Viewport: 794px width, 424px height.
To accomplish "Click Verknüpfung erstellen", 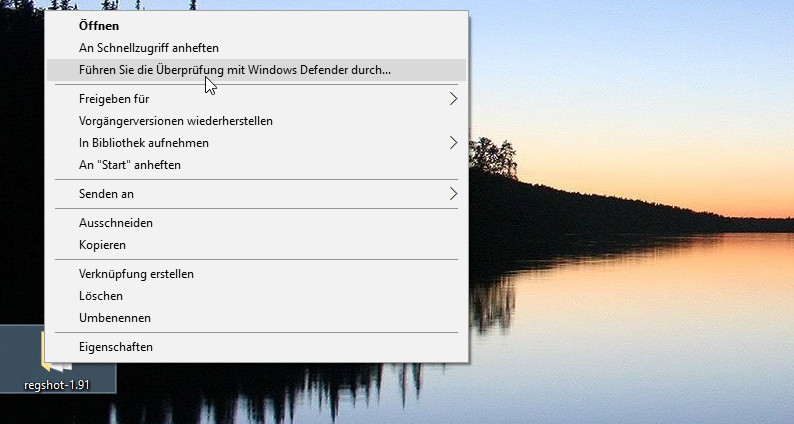I will click(257, 274).
